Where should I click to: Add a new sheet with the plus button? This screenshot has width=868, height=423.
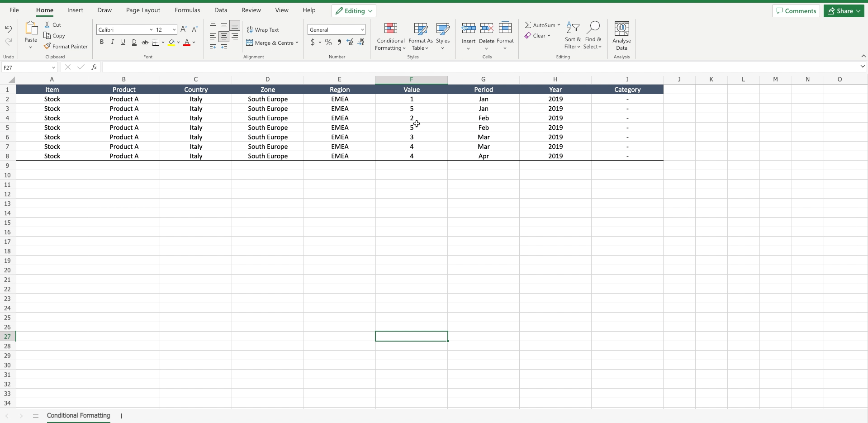[x=121, y=416]
